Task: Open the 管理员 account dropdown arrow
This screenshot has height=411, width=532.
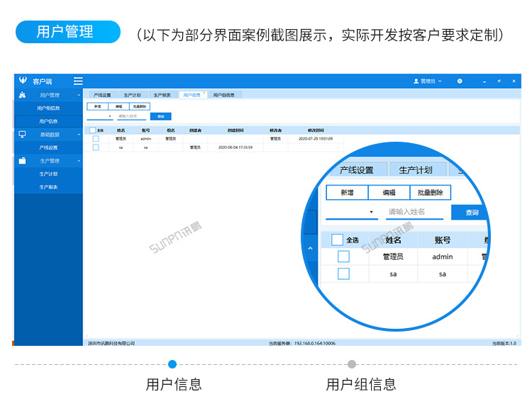Action: click(x=440, y=81)
